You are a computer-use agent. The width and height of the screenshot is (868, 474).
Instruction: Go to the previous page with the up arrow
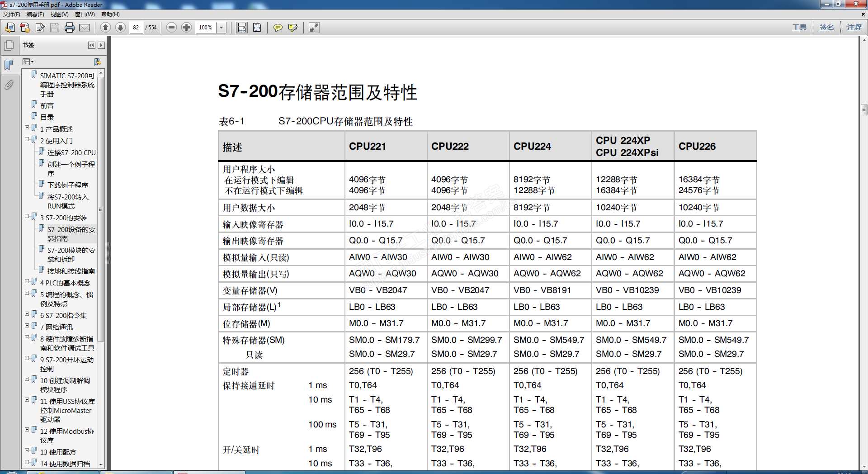point(105,28)
